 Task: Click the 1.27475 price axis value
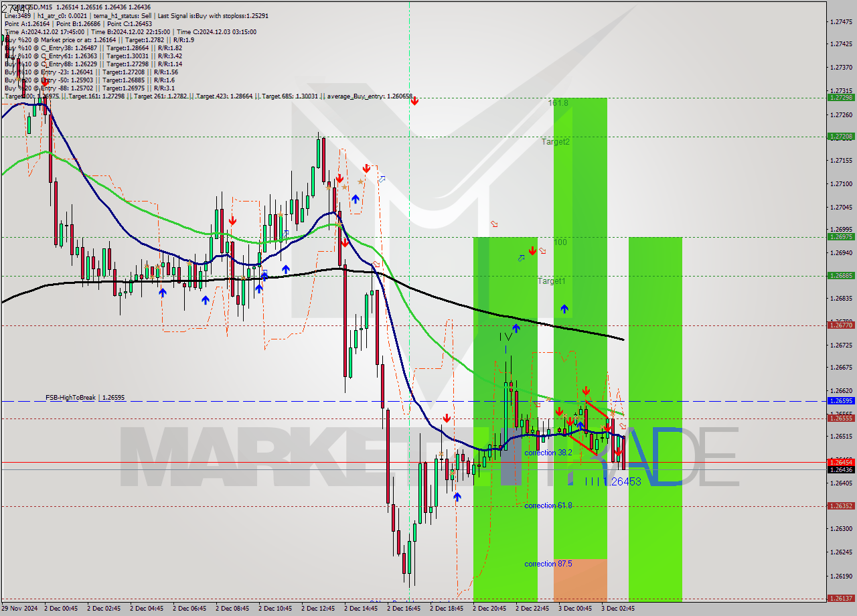tap(840, 22)
